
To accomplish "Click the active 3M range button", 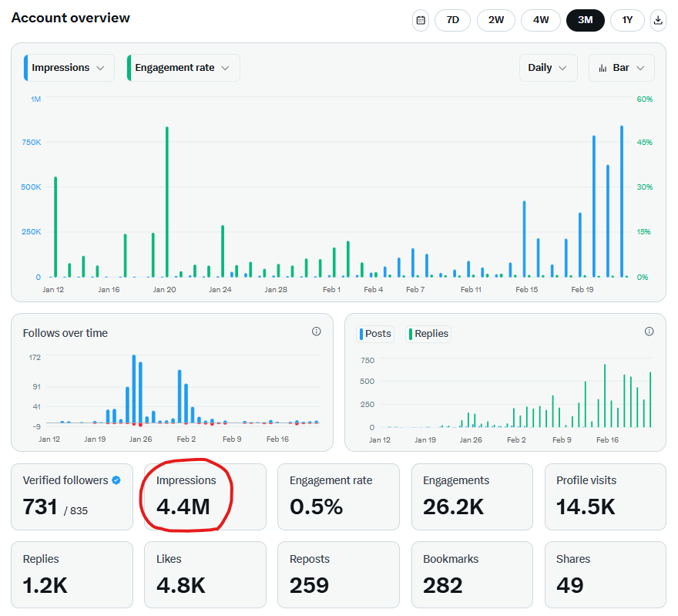I will click(585, 20).
